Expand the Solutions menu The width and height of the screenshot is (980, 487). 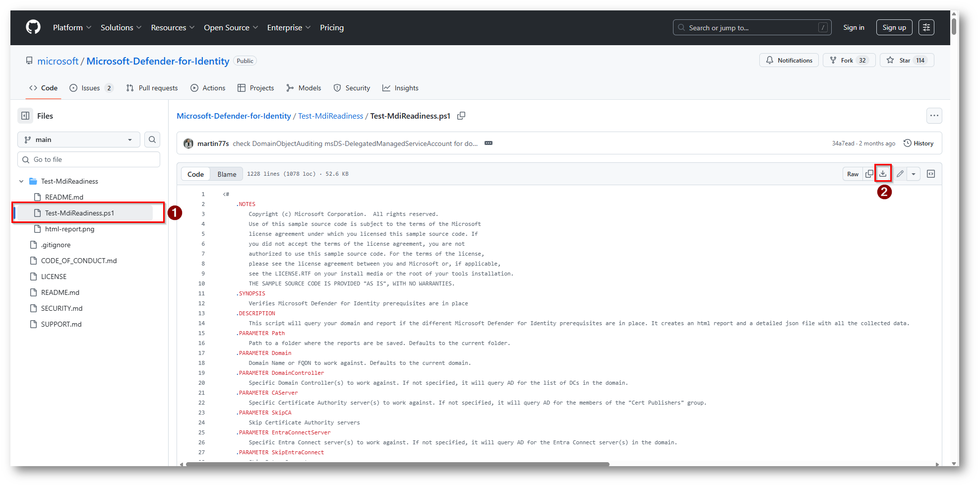(x=121, y=27)
